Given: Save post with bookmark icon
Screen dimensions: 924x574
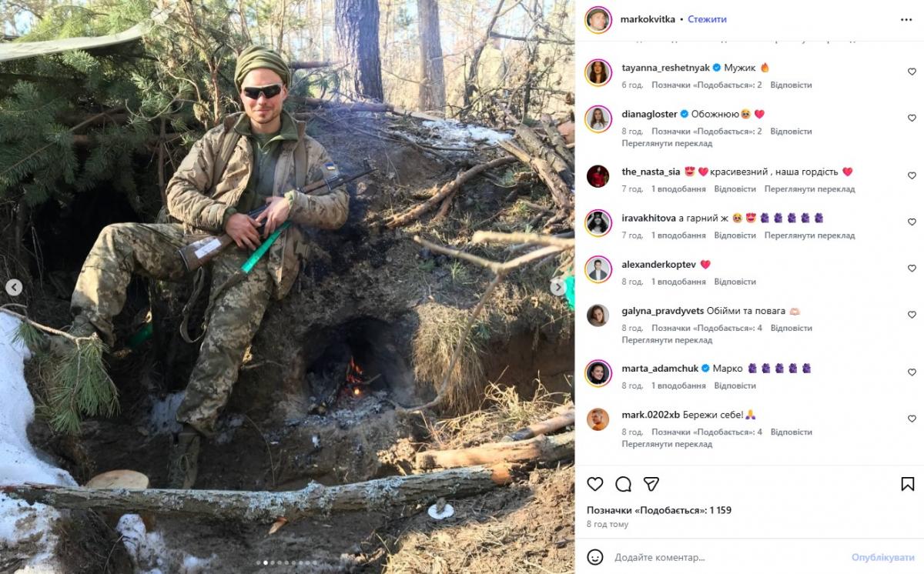Looking at the screenshot, I should 908,484.
